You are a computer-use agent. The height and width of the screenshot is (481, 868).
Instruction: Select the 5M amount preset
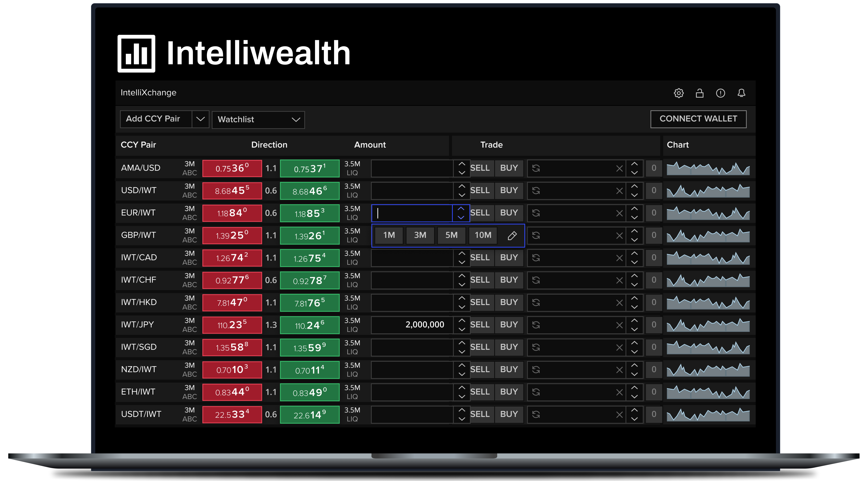[451, 235]
